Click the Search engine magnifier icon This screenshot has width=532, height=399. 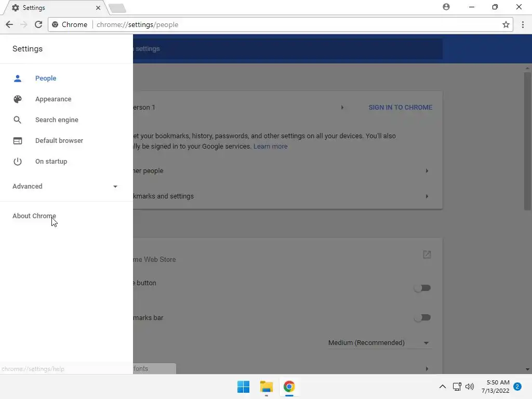(x=17, y=120)
